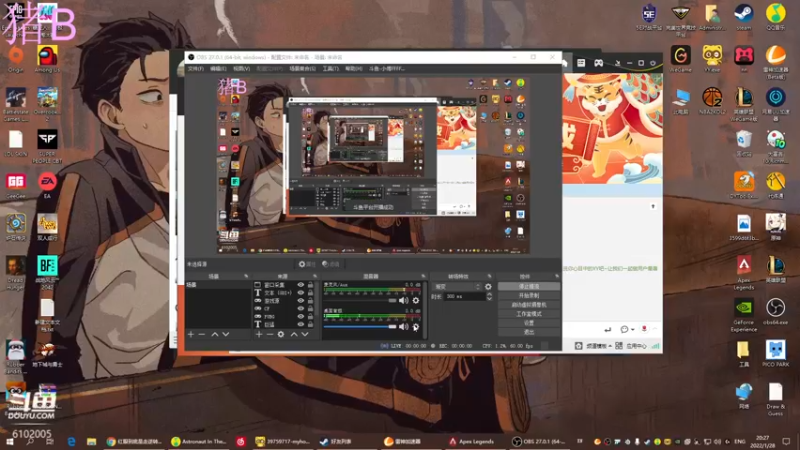800x450 pixels.
Task: Pop out the 来源 sources dock panel
Action: pos(315,276)
